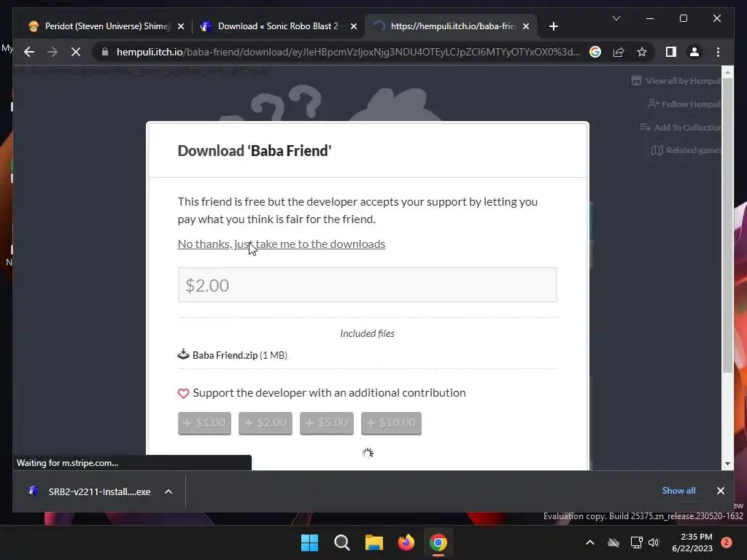
Task: Share this page via share icon
Action: [619, 52]
